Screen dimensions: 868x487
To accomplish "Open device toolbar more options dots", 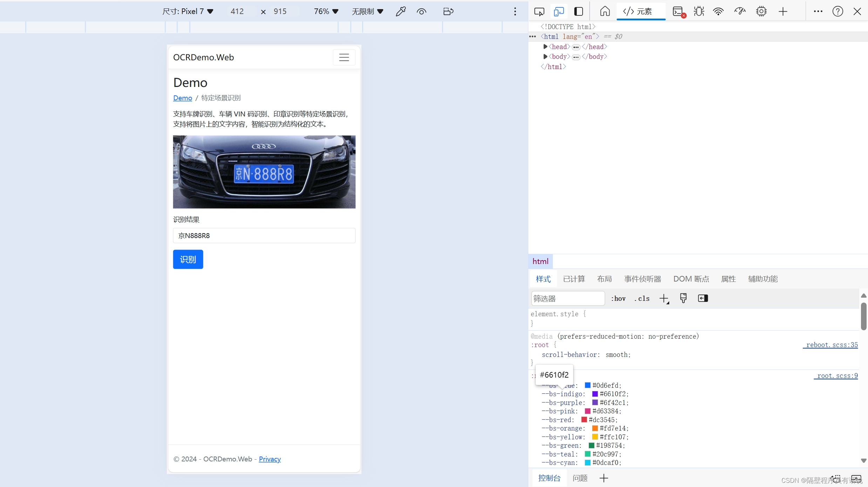I will click(515, 12).
